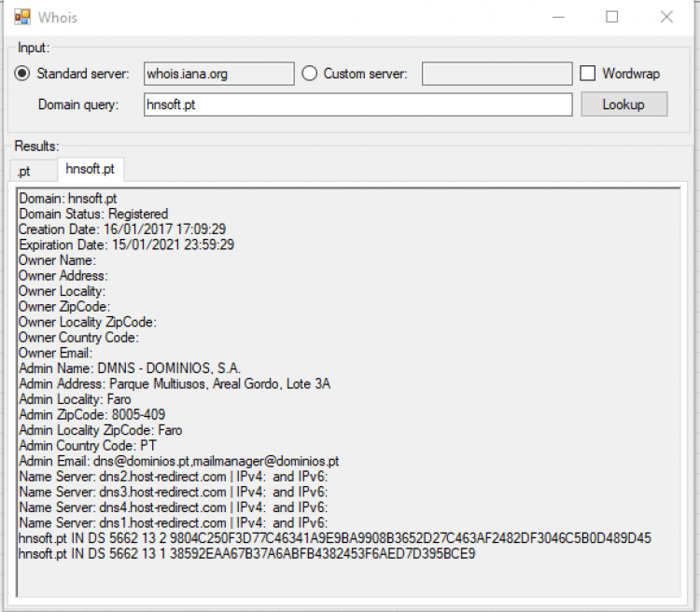Screen dimensions: 700x612
Task: Click the Admin Email line in results
Action: pyautogui.click(x=178, y=461)
